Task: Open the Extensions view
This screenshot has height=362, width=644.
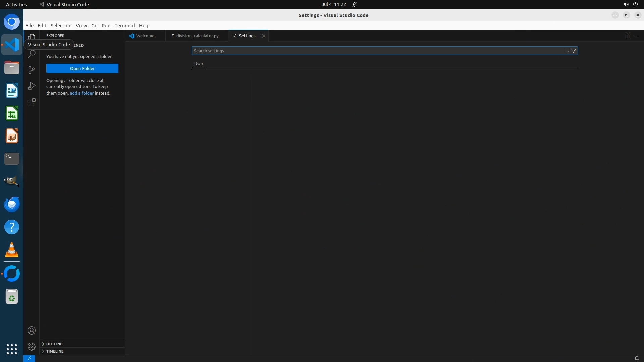Action: pos(32,103)
